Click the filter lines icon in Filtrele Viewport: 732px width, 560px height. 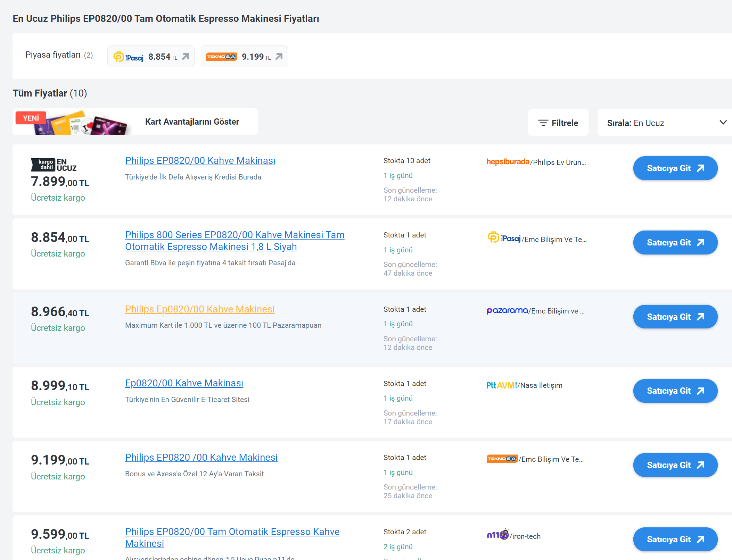(543, 123)
